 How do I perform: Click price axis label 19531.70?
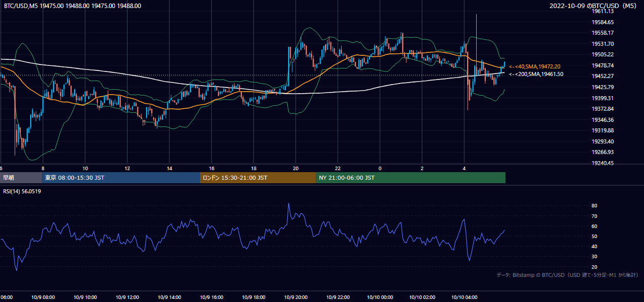pos(603,44)
